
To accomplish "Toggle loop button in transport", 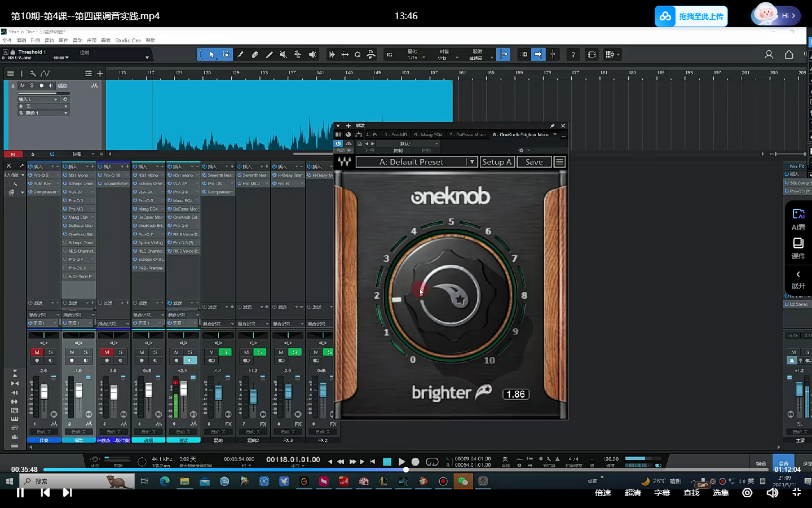I will pyautogui.click(x=432, y=462).
